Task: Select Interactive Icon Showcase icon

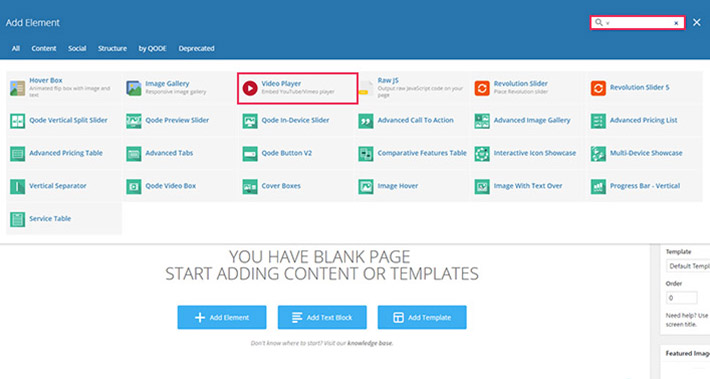Action: point(482,154)
